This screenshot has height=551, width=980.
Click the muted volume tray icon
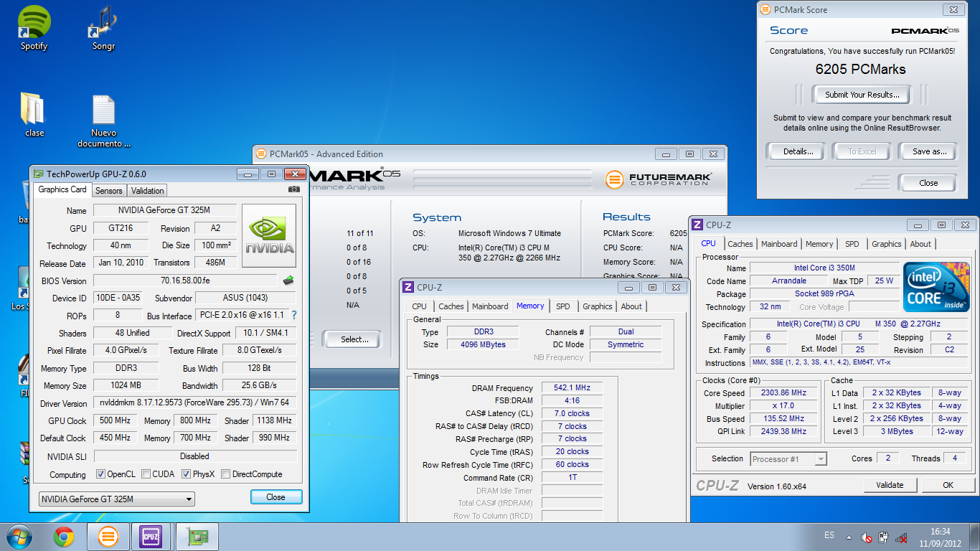click(867, 537)
